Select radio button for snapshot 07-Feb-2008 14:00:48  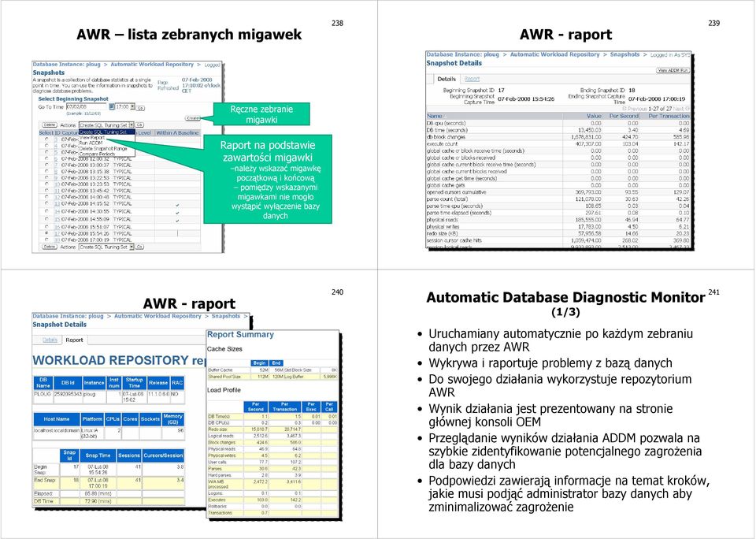(46, 197)
